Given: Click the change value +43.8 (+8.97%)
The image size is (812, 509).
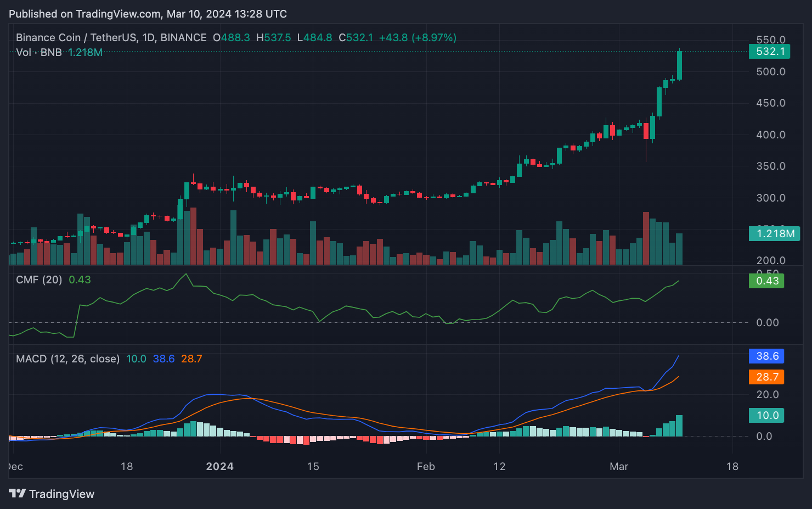Looking at the screenshot, I should coord(418,37).
